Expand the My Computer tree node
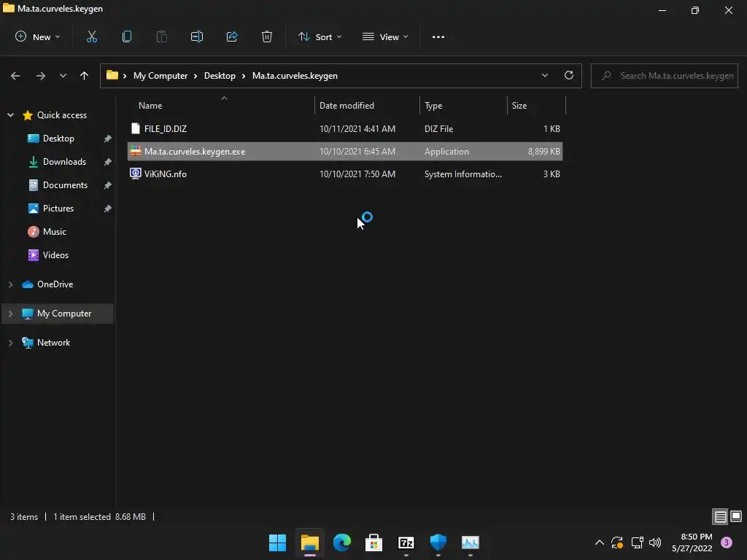 (10, 314)
